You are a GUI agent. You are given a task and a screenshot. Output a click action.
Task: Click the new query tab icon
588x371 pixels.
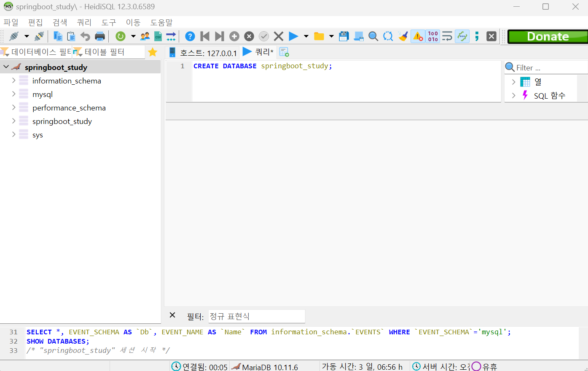[x=284, y=52]
